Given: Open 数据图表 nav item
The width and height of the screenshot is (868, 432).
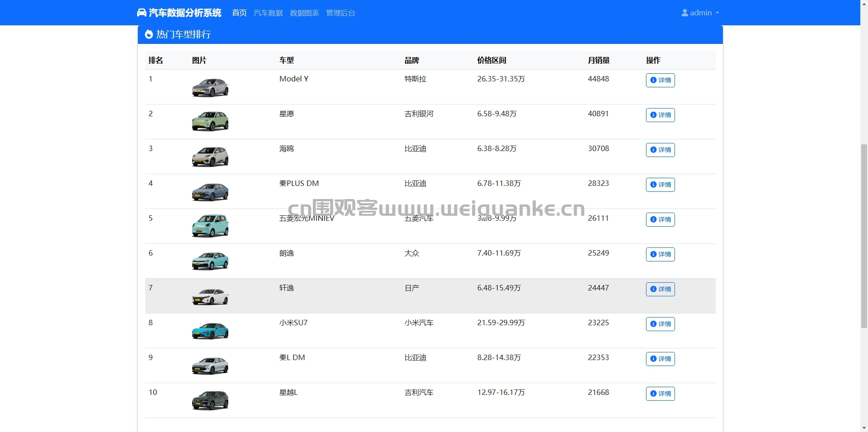Looking at the screenshot, I should click(304, 13).
